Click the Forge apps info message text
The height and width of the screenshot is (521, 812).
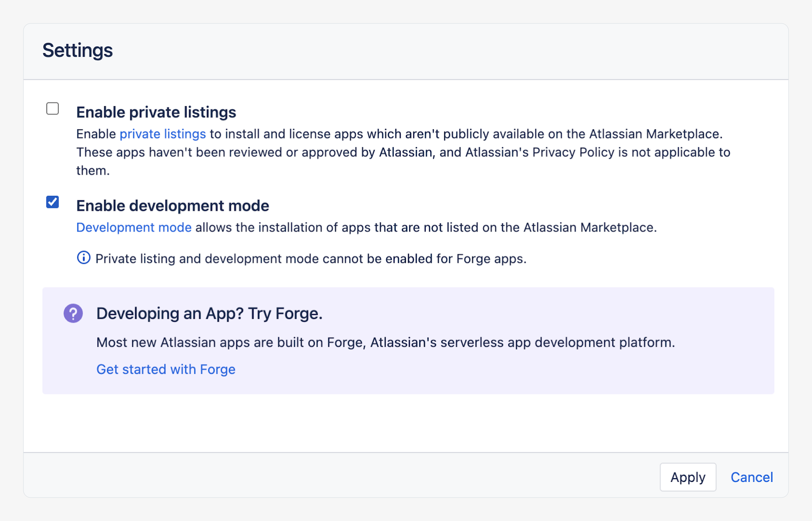[311, 259]
